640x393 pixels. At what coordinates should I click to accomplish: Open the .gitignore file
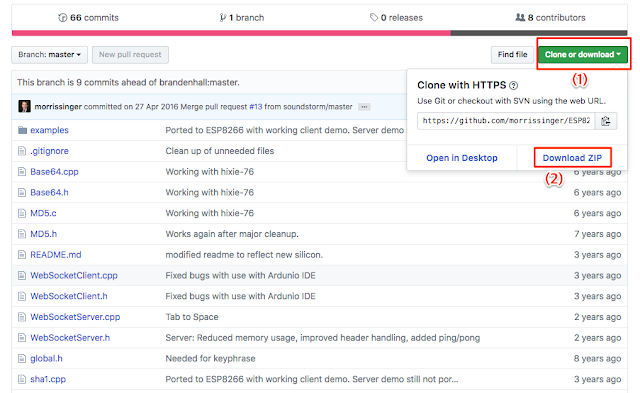49,151
